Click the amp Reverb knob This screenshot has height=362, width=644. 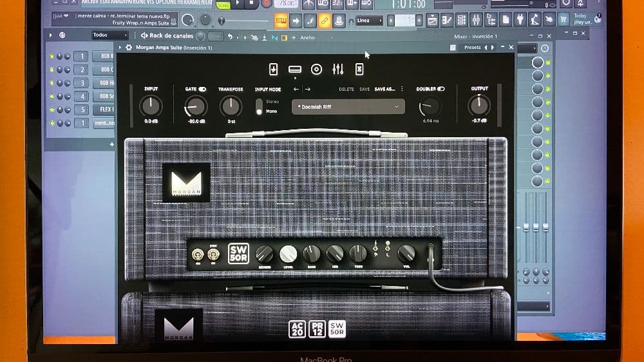(x=265, y=254)
